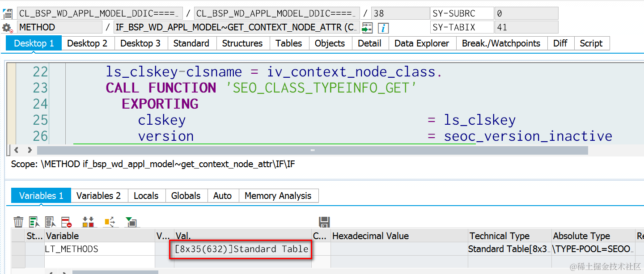
Task: Click the floppy disk save icon
Action: point(324,222)
